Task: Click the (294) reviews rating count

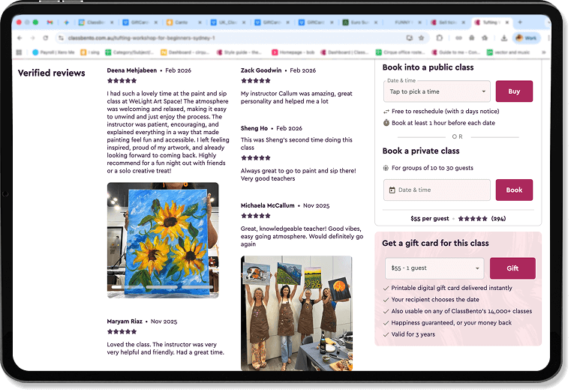Action: pyautogui.click(x=498, y=219)
